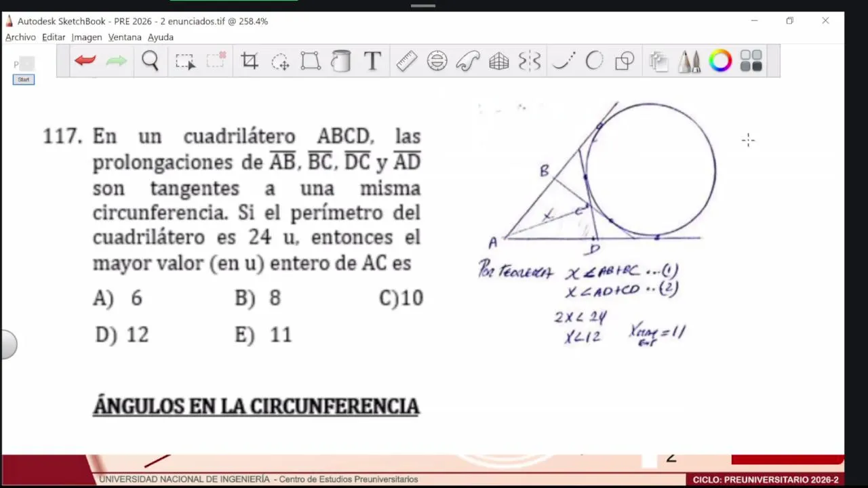This screenshot has width=868, height=488.
Task: Click the Redo green arrow
Action: [117, 61]
